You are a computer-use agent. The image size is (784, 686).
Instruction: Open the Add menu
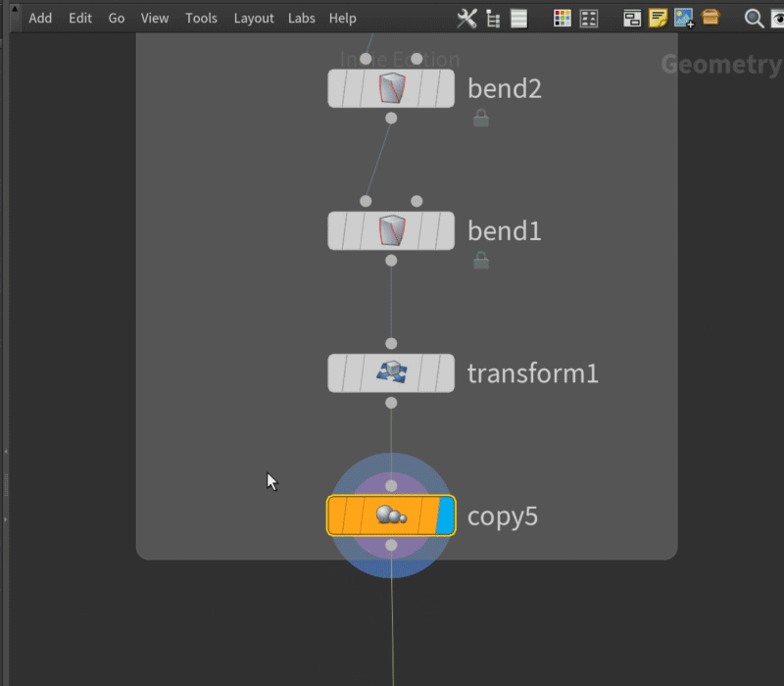[40, 19]
